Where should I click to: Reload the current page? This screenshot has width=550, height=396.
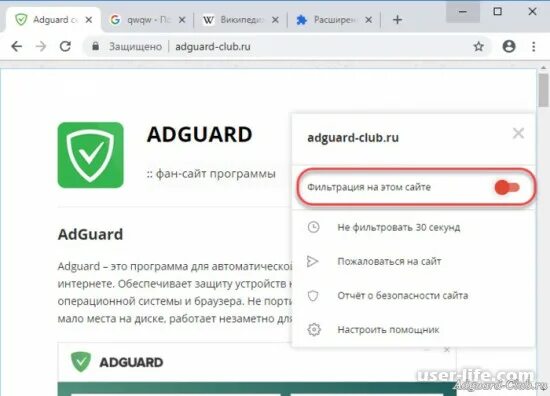point(65,46)
